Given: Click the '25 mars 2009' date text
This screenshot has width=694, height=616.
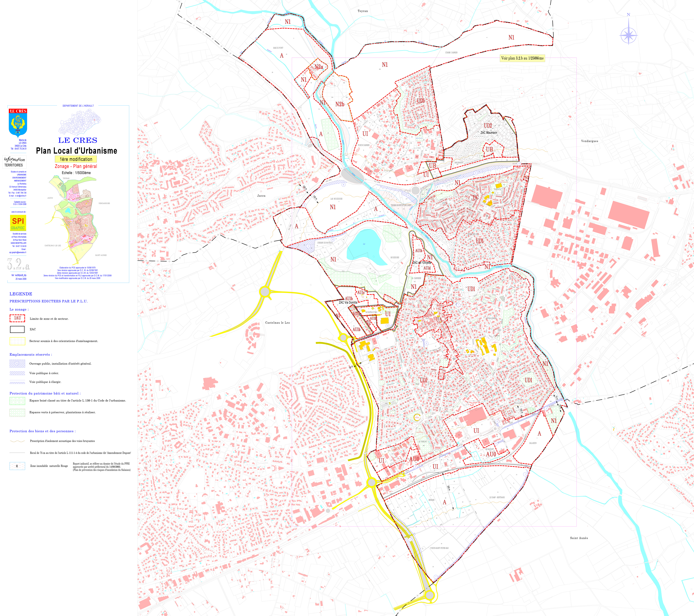Looking at the screenshot, I should [x=21, y=279].
